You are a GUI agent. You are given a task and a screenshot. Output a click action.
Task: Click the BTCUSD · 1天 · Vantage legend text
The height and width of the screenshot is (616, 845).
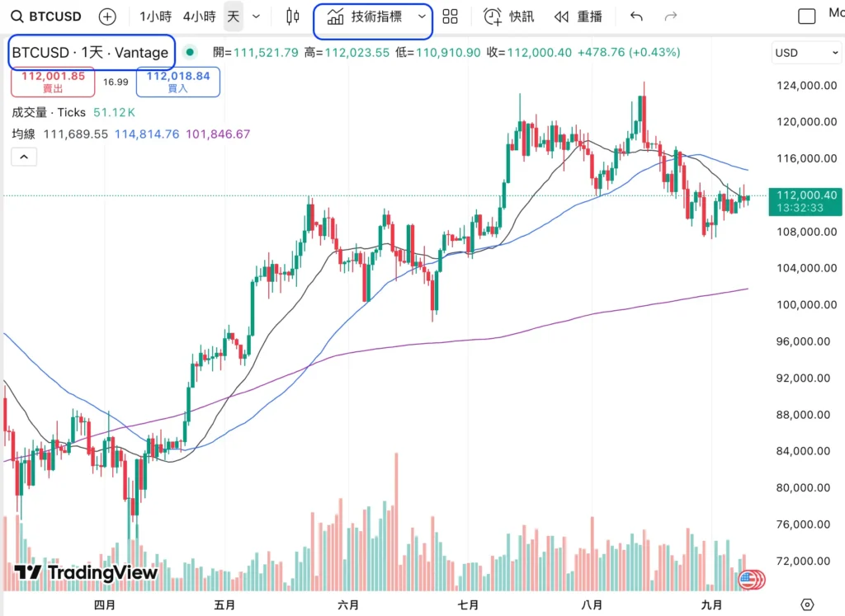tap(91, 51)
